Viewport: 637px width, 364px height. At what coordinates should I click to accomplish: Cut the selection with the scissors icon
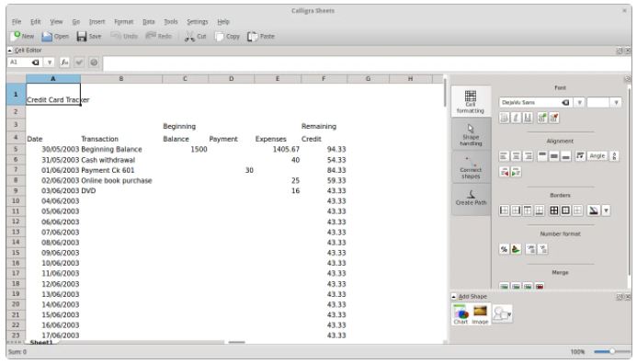[x=196, y=36]
